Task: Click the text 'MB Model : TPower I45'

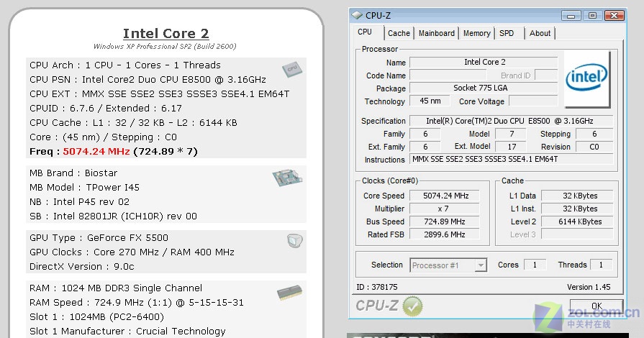Action: (85, 188)
